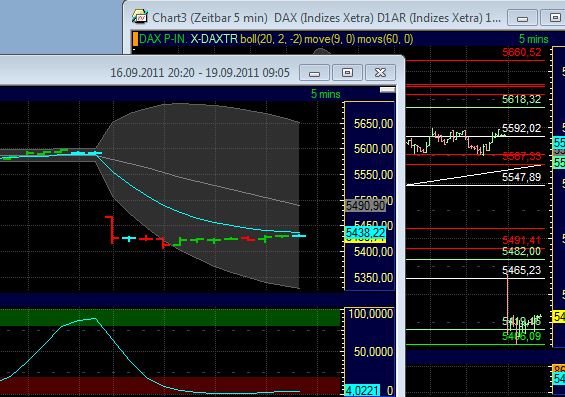This screenshot has height=397, width=565.
Task: Click the 5350,00 price axis label
Action: click(x=373, y=278)
